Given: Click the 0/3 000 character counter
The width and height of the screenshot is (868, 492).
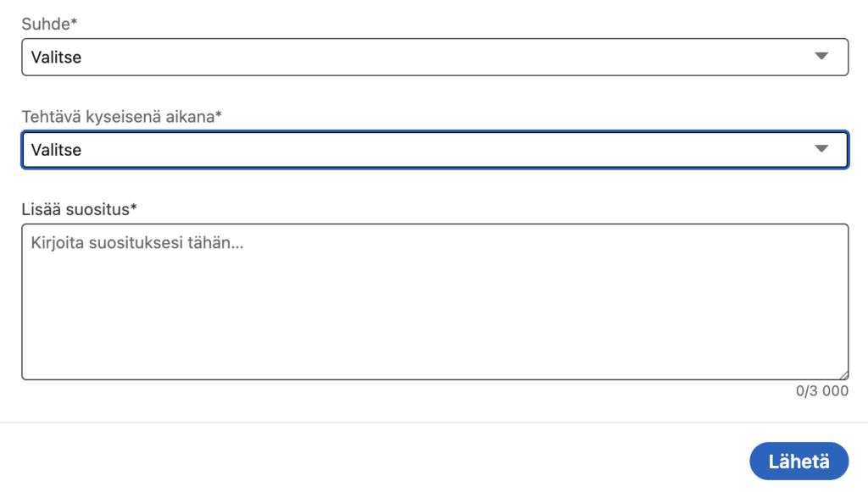Looking at the screenshot, I should [x=821, y=390].
